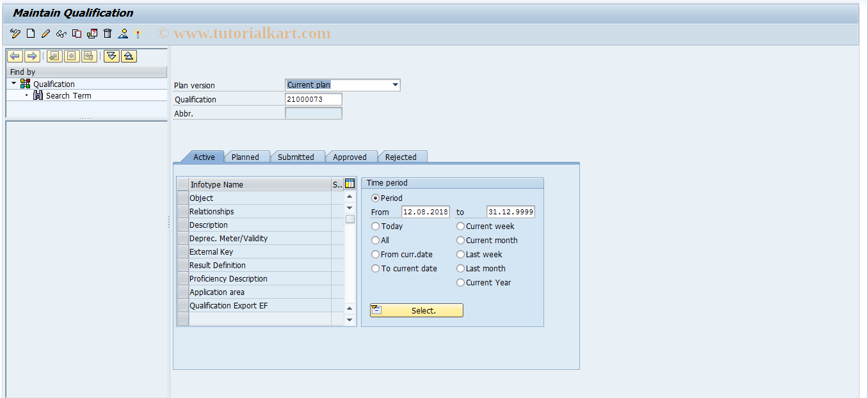Click the back left arrow in the search panel
Image resolution: width=868 pixels, height=398 pixels.
point(15,56)
